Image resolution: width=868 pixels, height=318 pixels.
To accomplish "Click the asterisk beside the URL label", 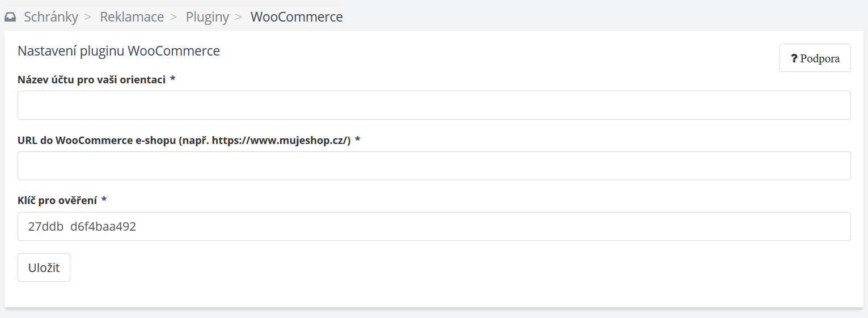I will click(358, 140).
